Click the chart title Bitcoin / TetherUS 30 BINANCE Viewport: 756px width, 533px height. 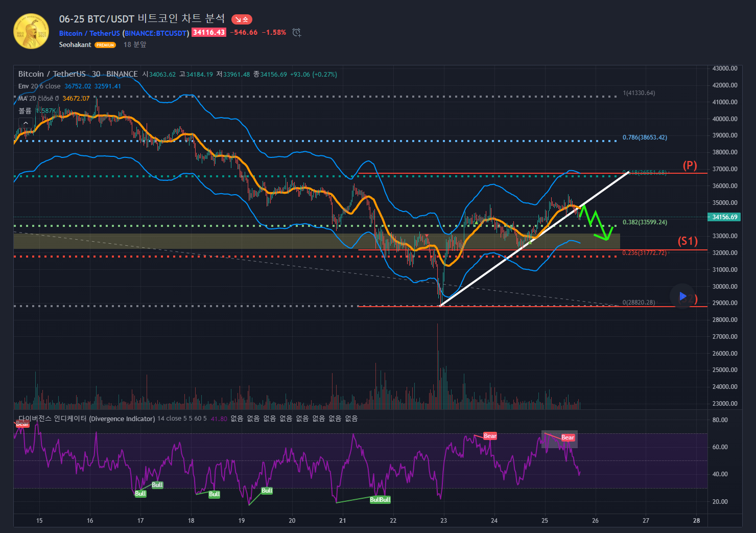(78, 74)
